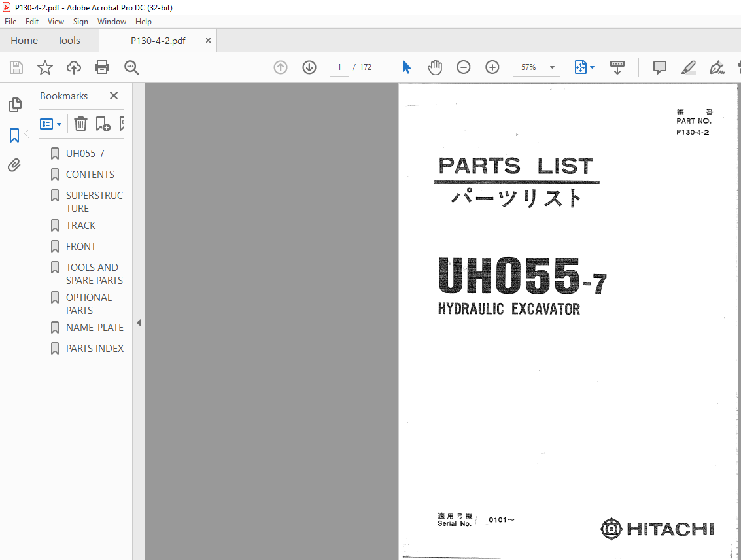This screenshot has width=741, height=560.
Task: Click the 57% zoom value field
Action: [529, 67]
